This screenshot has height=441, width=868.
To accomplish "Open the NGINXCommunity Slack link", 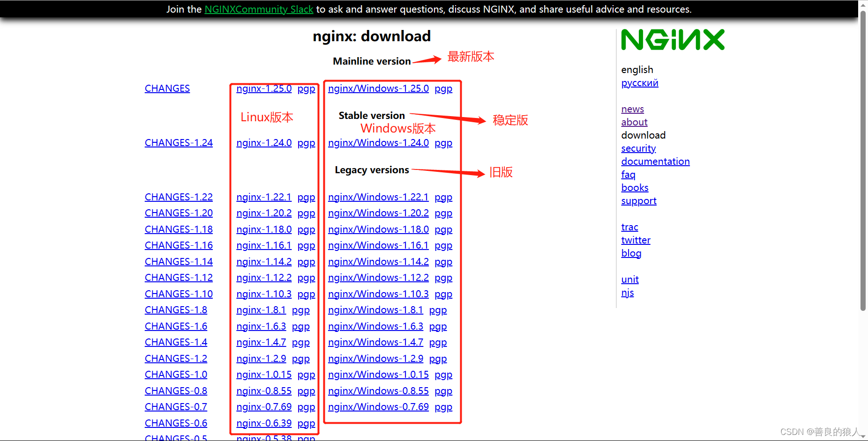I will tap(259, 9).
